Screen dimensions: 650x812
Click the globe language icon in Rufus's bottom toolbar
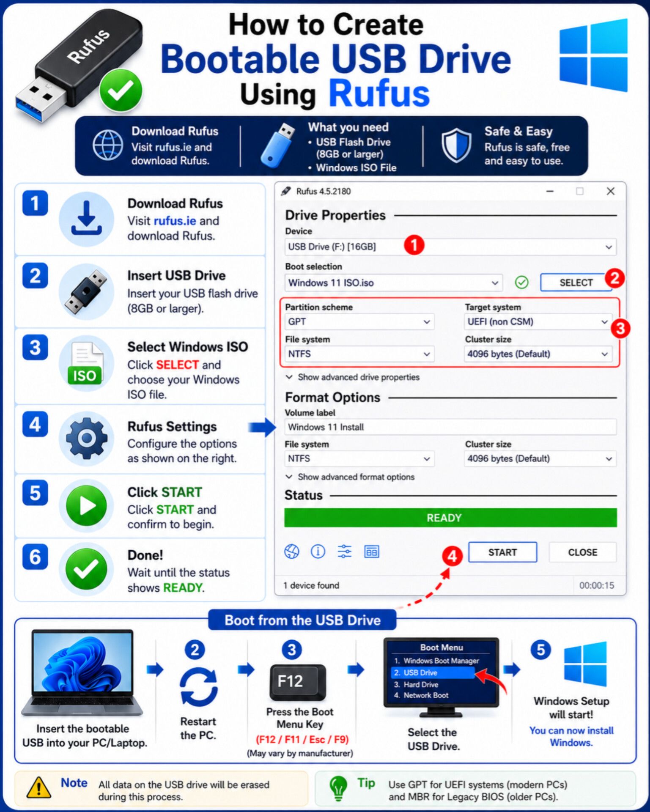point(292,551)
